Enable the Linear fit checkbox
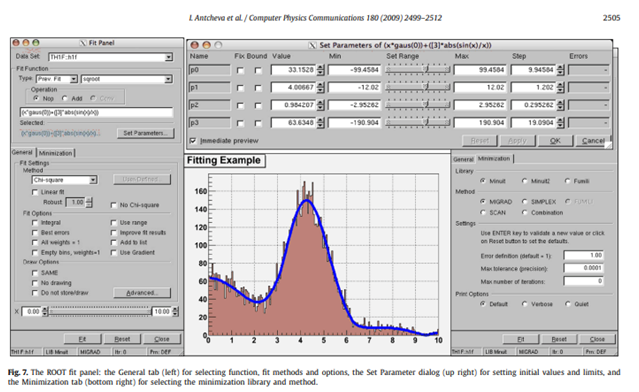This screenshot has height=392, width=639. pos(35,192)
